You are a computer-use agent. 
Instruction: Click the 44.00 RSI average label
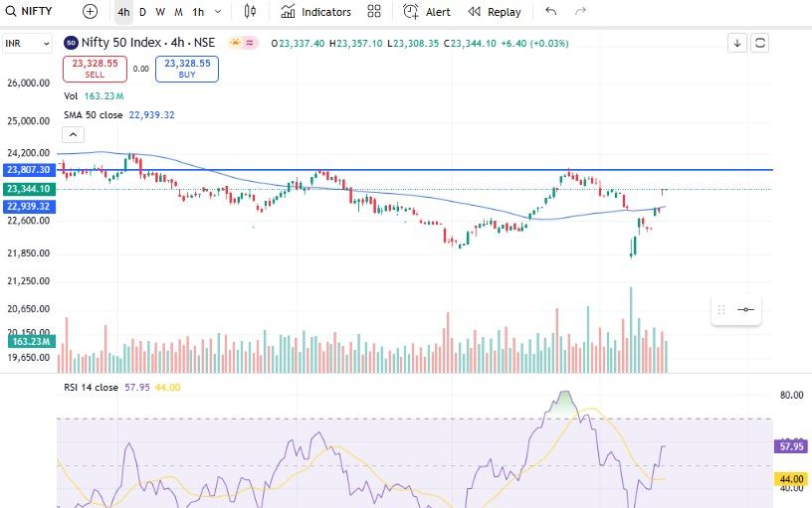tap(791, 479)
